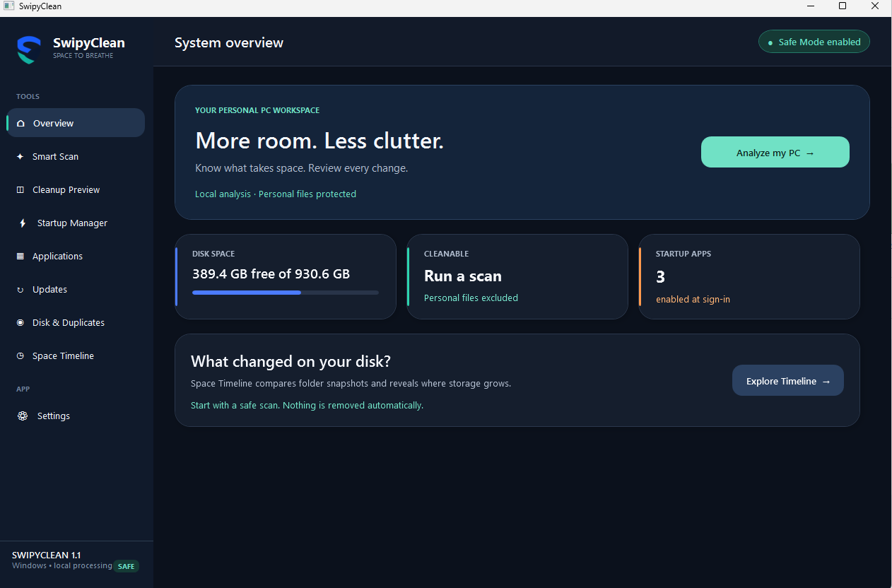Click the Disk & Duplicates disc icon
Screen dimensions: 892x588
point(20,323)
